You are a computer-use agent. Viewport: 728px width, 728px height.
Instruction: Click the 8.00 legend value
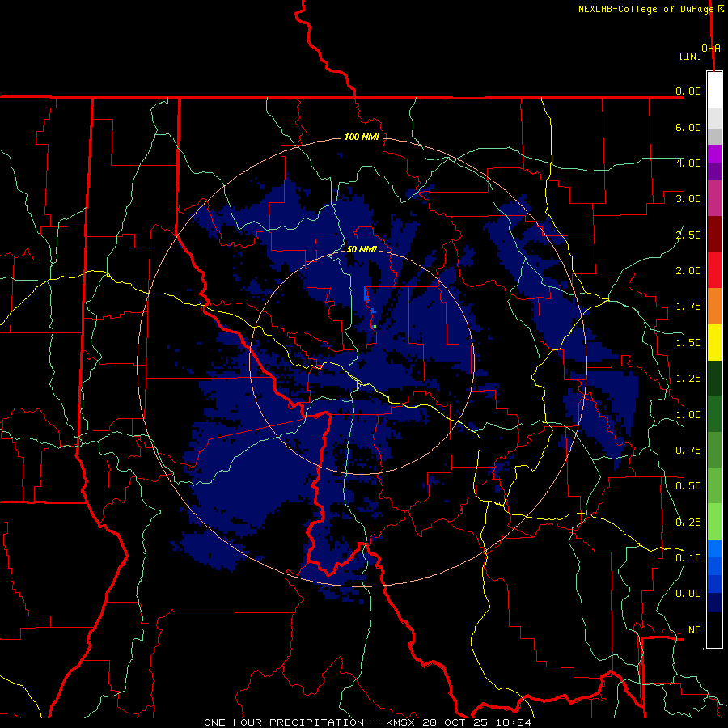click(x=688, y=91)
